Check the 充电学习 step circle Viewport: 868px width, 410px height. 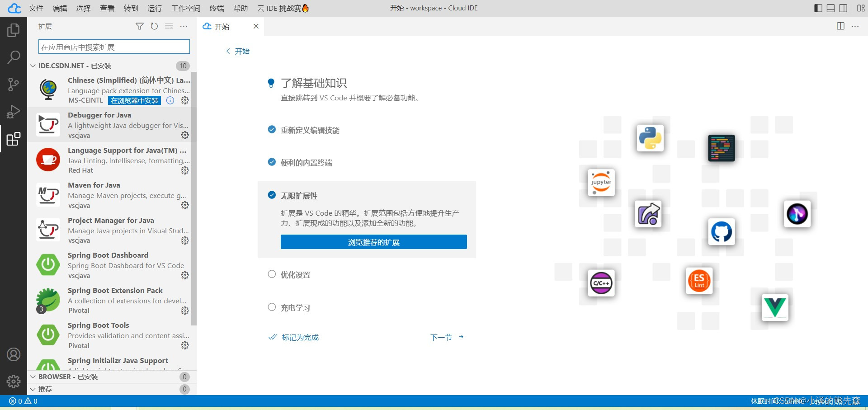click(x=272, y=307)
